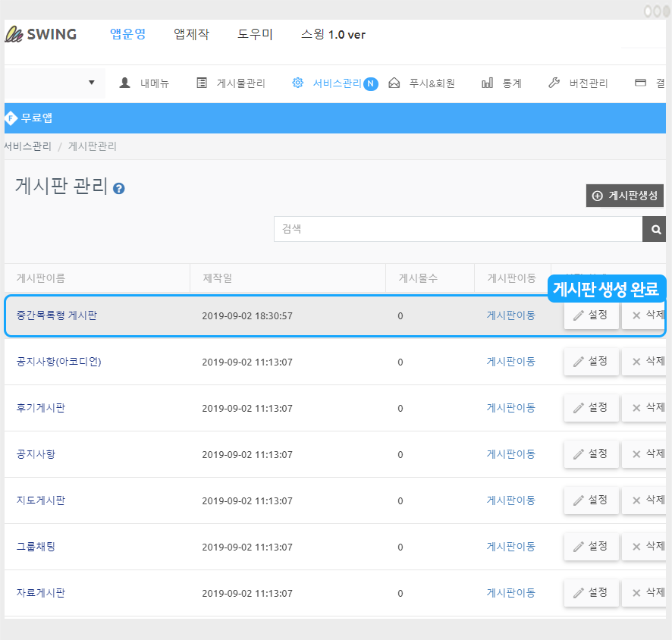Open 푸시&회원 envelope icon menu
This screenshot has height=640, width=672.
pyautogui.click(x=422, y=83)
